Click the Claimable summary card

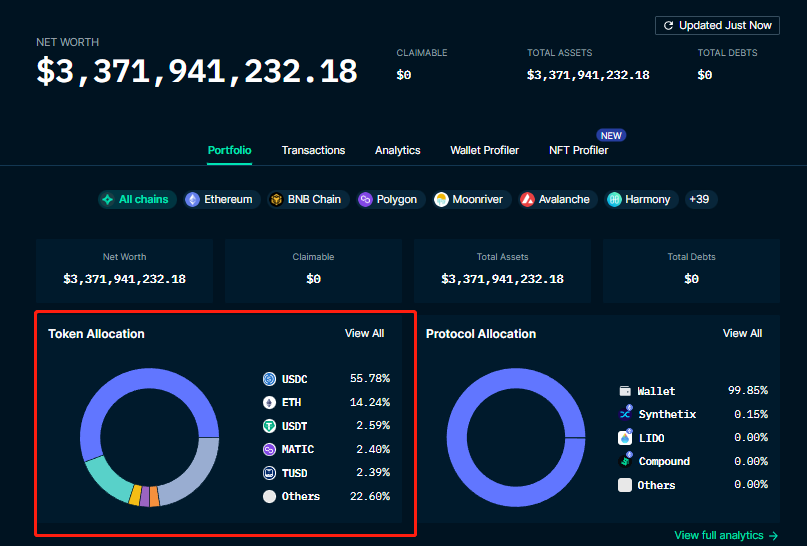(313, 270)
